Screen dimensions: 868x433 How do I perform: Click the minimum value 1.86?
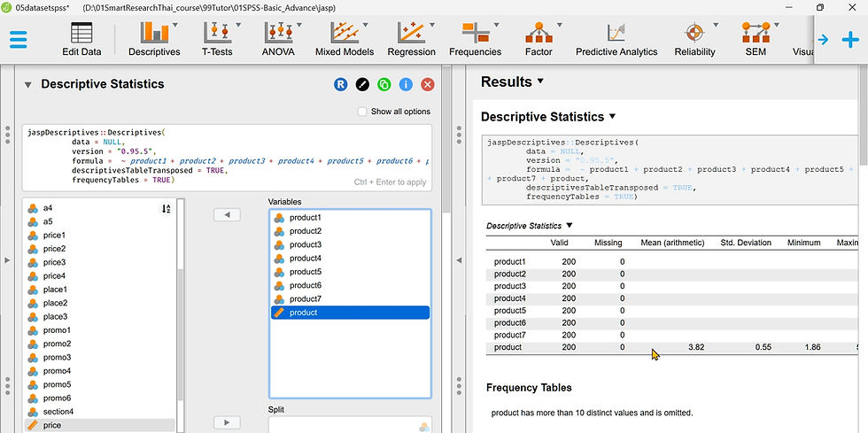[813, 348]
